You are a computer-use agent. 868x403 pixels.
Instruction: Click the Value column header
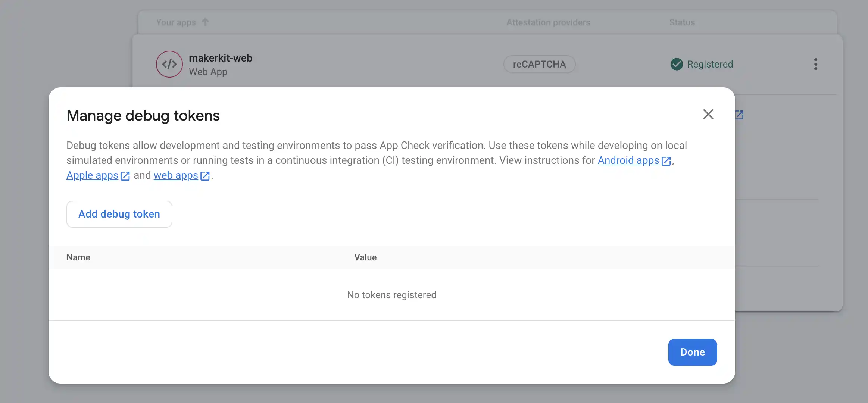click(x=365, y=257)
